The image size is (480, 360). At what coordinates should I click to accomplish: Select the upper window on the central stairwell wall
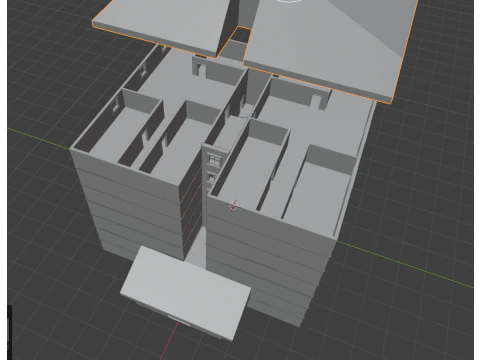[x=214, y=159]
